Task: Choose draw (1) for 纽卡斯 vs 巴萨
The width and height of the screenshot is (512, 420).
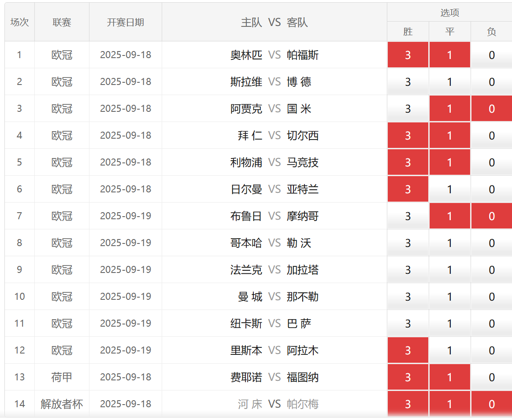Action: tap(449, 324)
